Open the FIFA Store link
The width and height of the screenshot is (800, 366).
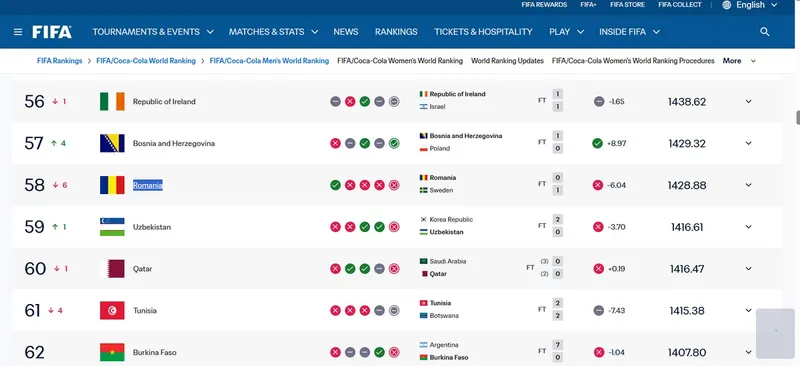tap(628, 5)
